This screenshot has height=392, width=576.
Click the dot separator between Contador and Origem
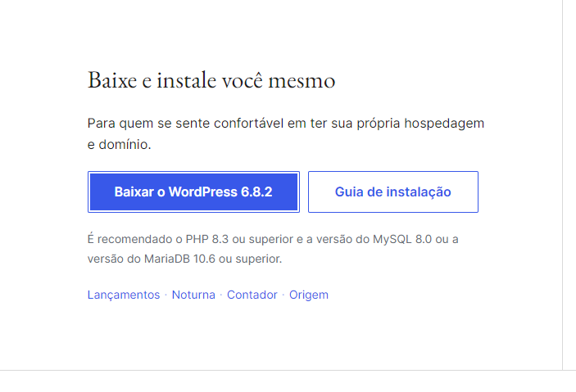click(x=283, y=295)
